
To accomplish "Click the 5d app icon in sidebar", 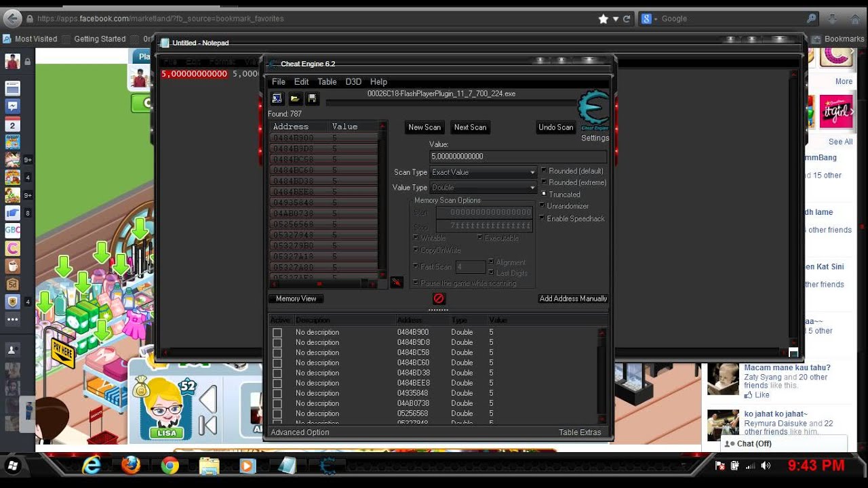I will [12, 284].
